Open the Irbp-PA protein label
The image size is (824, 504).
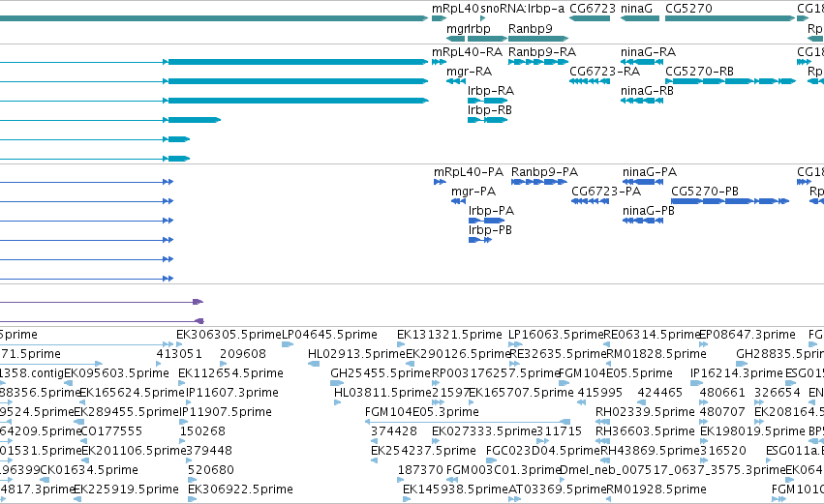(491, 211)
